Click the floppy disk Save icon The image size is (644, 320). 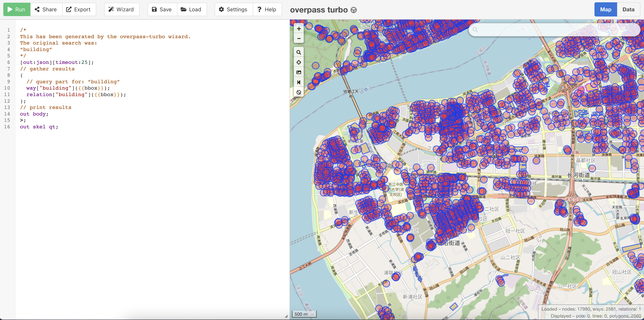154,9
